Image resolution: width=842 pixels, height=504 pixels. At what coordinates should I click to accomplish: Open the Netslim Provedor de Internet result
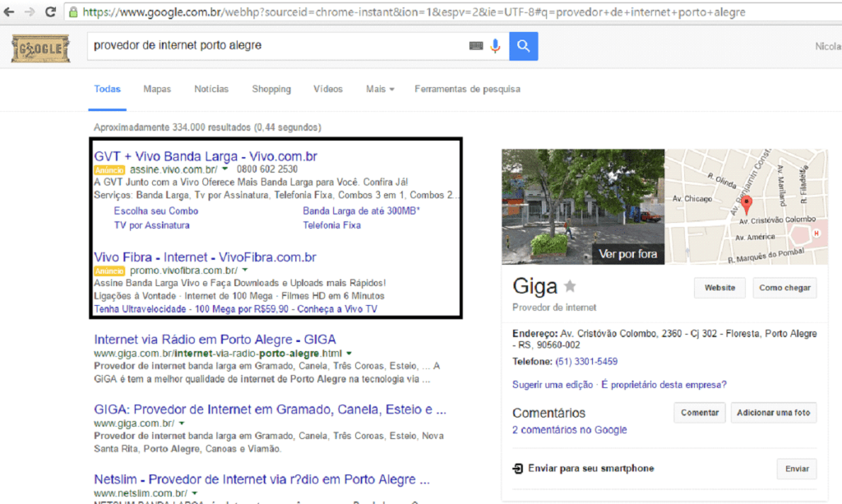[x=262, y=479]
